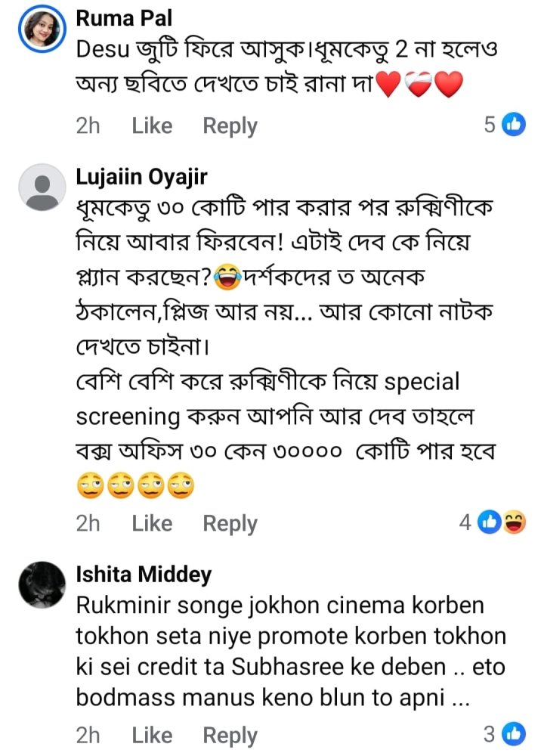Click the 2h timestamp on Ishita's comment
544x756 pixels.
point(88,735)
